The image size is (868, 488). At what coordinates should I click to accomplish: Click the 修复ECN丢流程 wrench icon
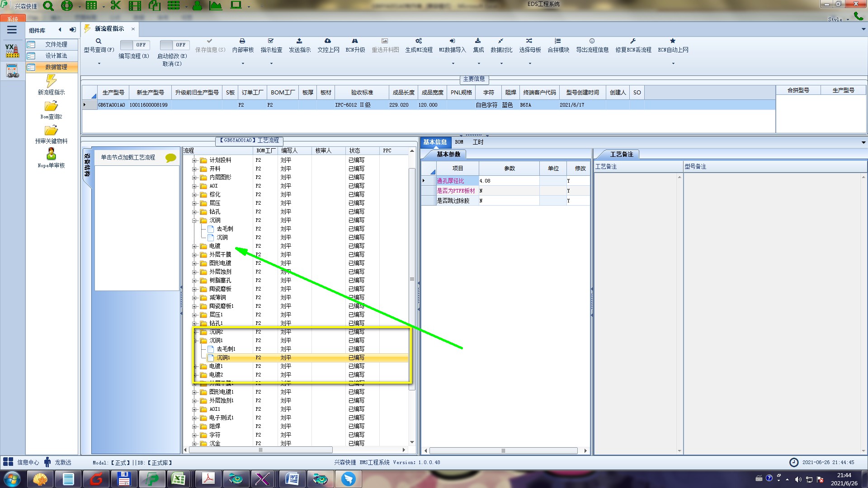tap(633, 41)
